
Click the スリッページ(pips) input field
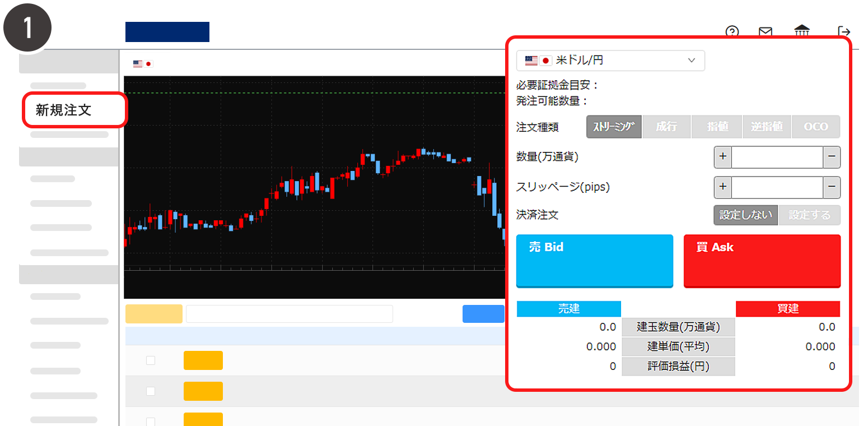point(777,187)
